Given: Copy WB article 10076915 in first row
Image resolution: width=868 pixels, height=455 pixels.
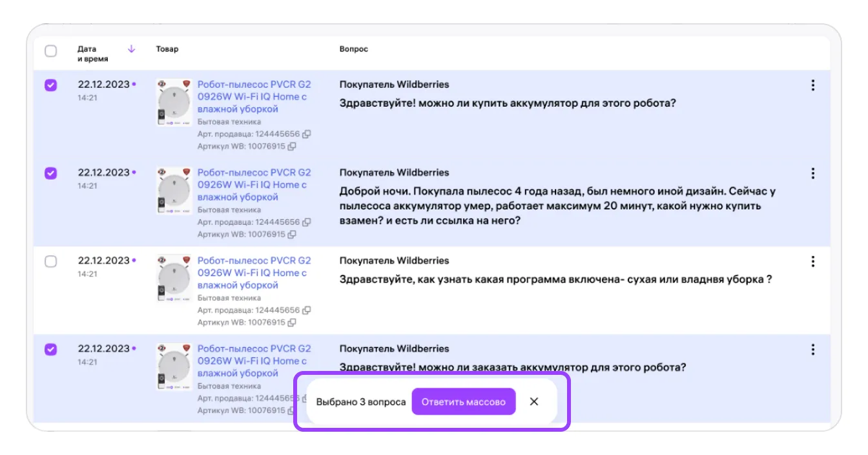Looking at the screenshot, I should [x=292, y=147].
